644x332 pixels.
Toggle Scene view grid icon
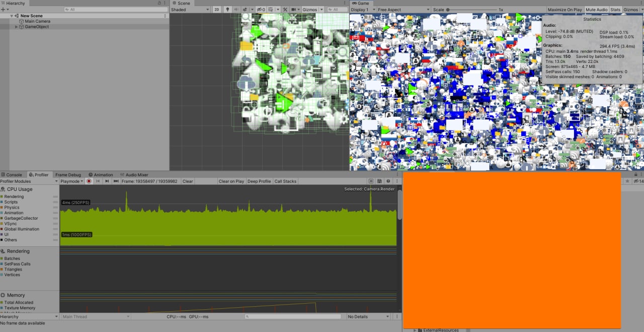(x=272, y=10)
